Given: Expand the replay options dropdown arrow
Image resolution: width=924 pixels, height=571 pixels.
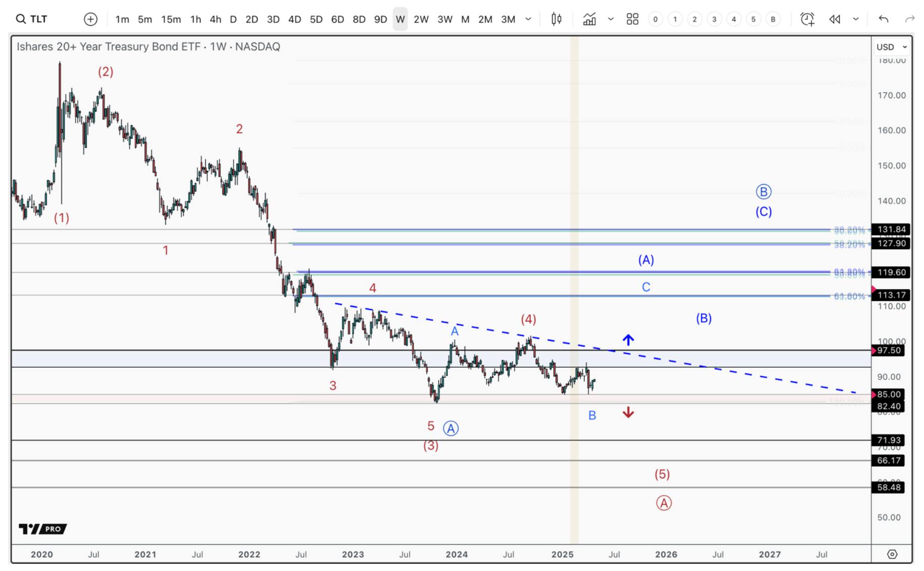Looking at the screenshot, I should 856,19.
